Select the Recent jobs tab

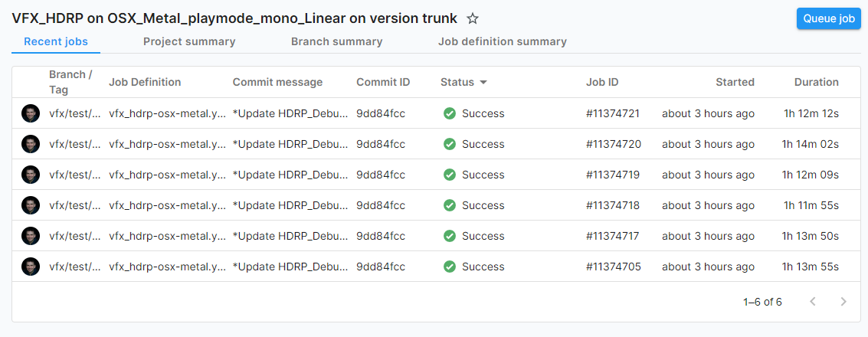pyautogui.click(x=56, y=41)
